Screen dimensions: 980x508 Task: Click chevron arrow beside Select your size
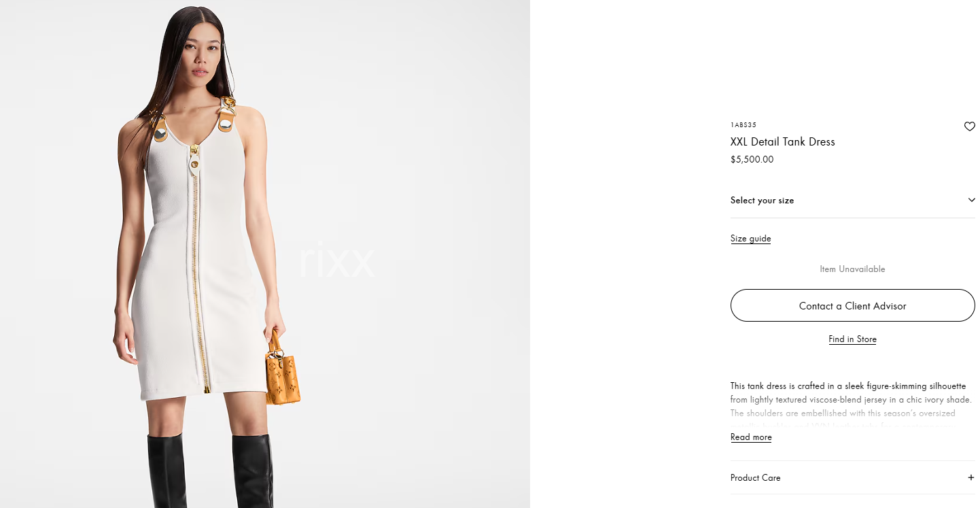click(971, 200)
